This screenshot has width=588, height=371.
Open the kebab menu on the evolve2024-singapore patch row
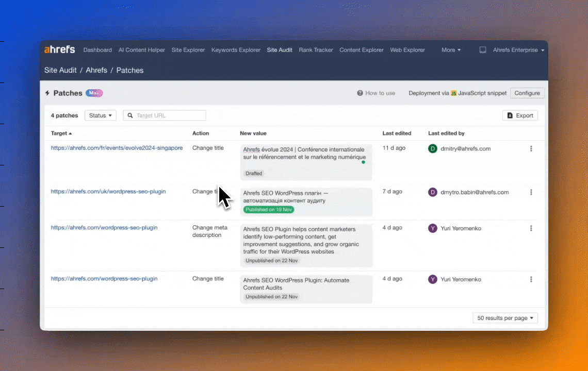tap(531, 148)
